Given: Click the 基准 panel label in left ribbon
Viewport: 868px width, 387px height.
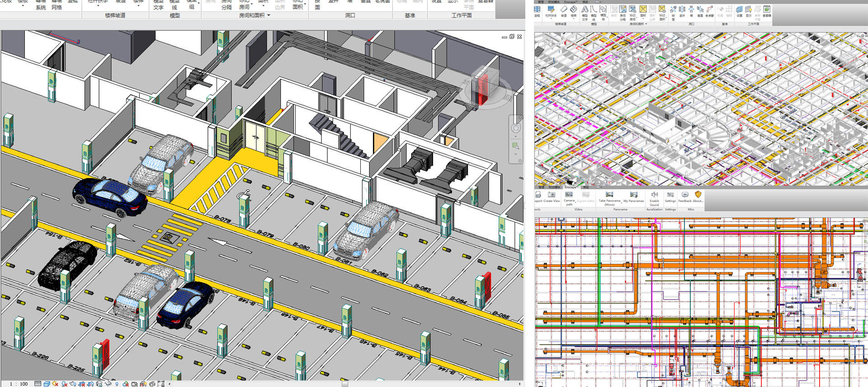Looking at the screenshot, I should [x=410, y=15].
